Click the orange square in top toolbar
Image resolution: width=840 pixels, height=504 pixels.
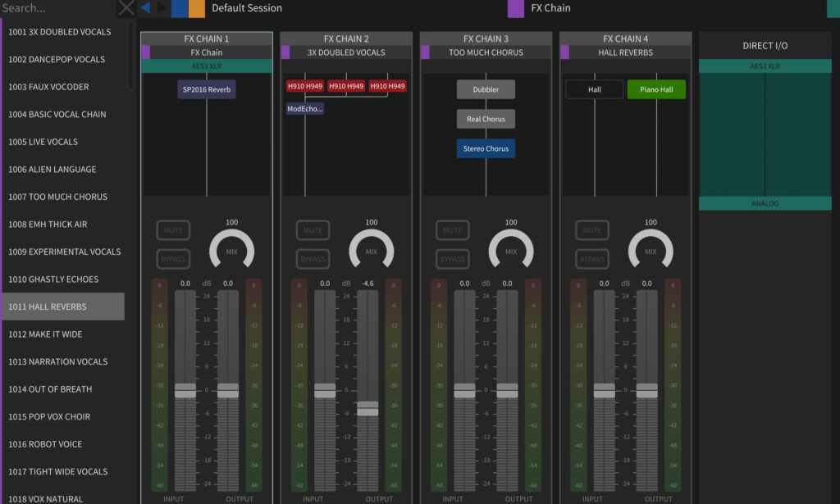click(x=197, y=8)
